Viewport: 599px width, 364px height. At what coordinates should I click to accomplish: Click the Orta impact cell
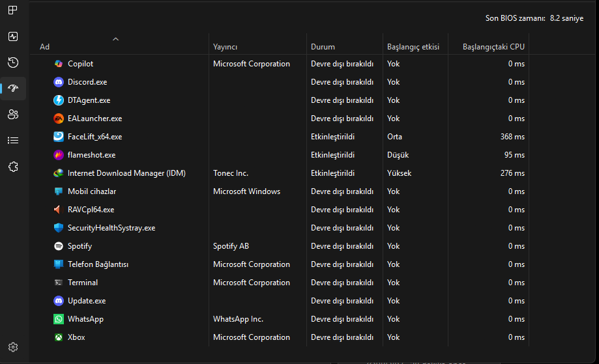tap(394, 137)
